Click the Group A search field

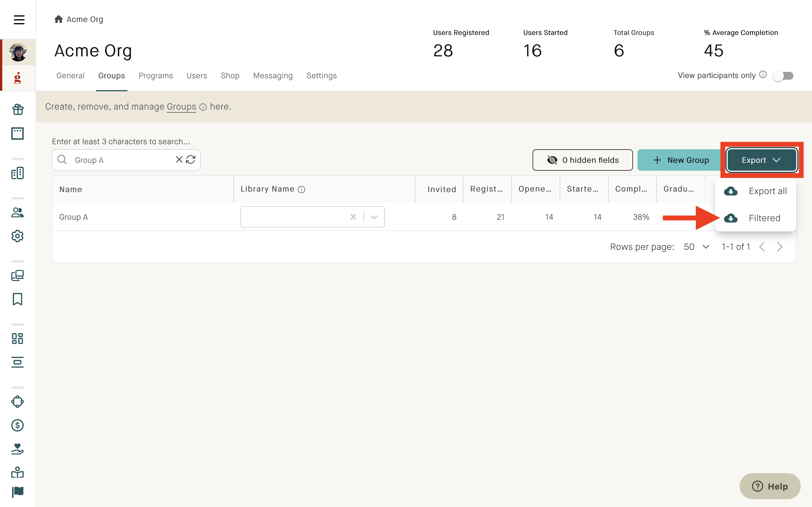(x=126, y=160)
